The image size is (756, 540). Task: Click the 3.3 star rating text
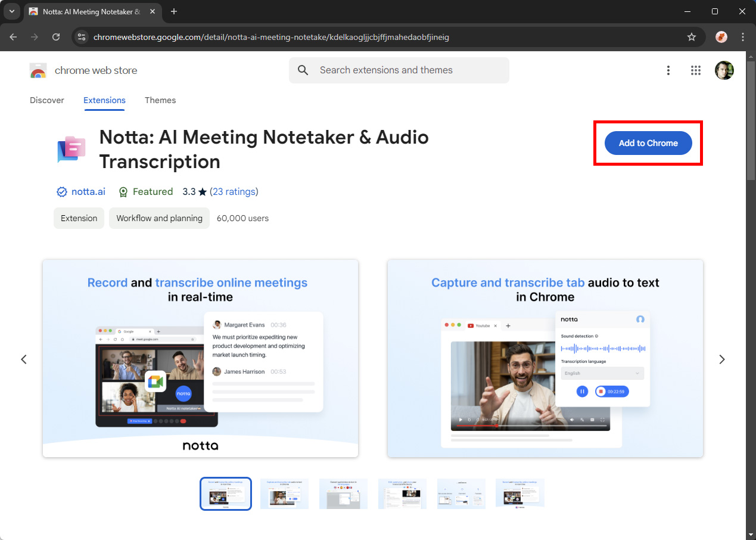194,191
